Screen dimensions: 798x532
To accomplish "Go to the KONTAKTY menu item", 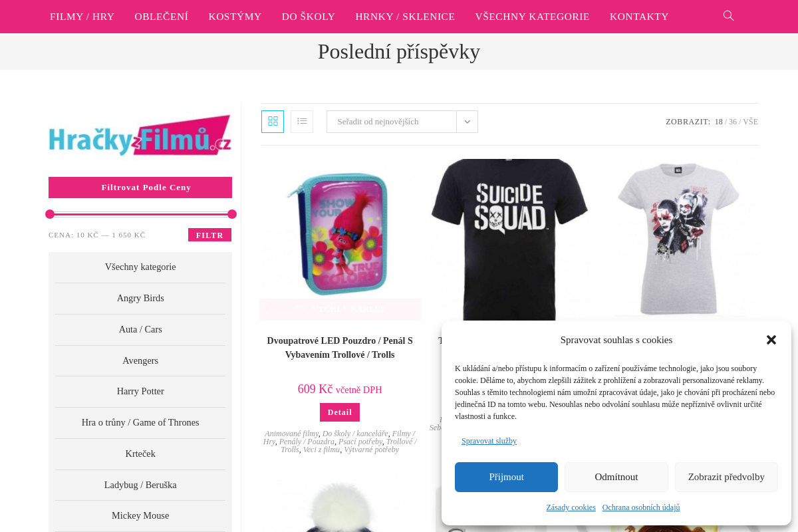I will (x=639, y=17).
